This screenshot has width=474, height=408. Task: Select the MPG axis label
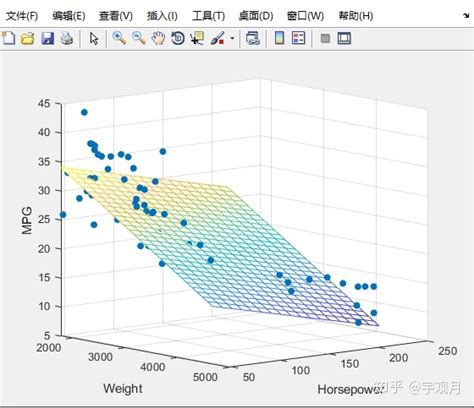coord(27,220)
